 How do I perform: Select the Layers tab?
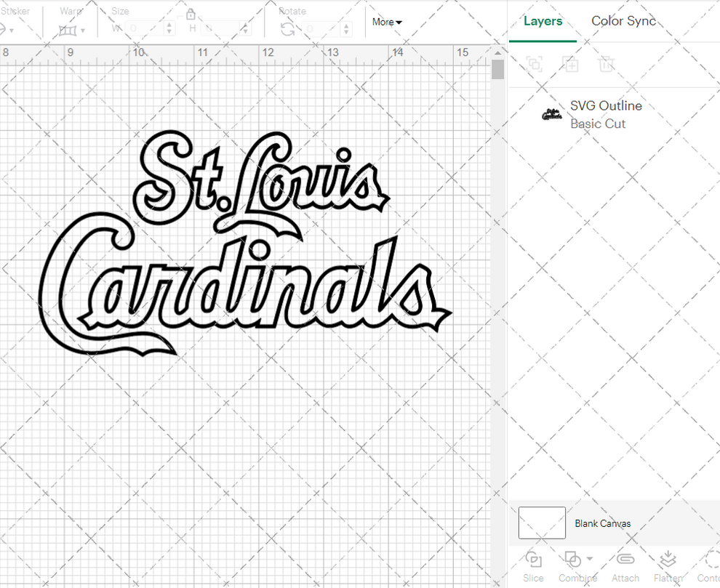(543, 21)
